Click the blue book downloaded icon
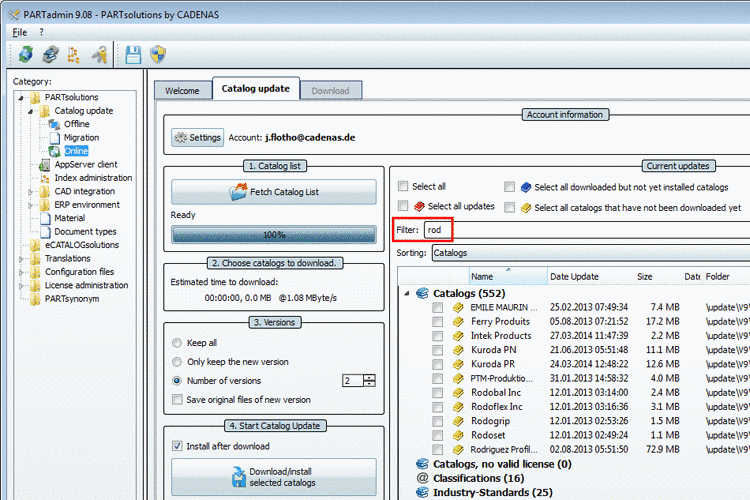750x500 pixels. [526, 187]
